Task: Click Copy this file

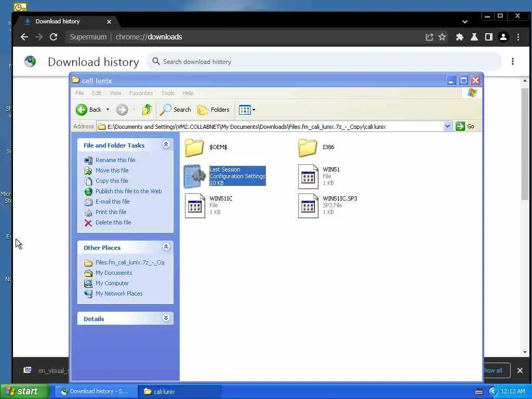Action: click(112, 181)
